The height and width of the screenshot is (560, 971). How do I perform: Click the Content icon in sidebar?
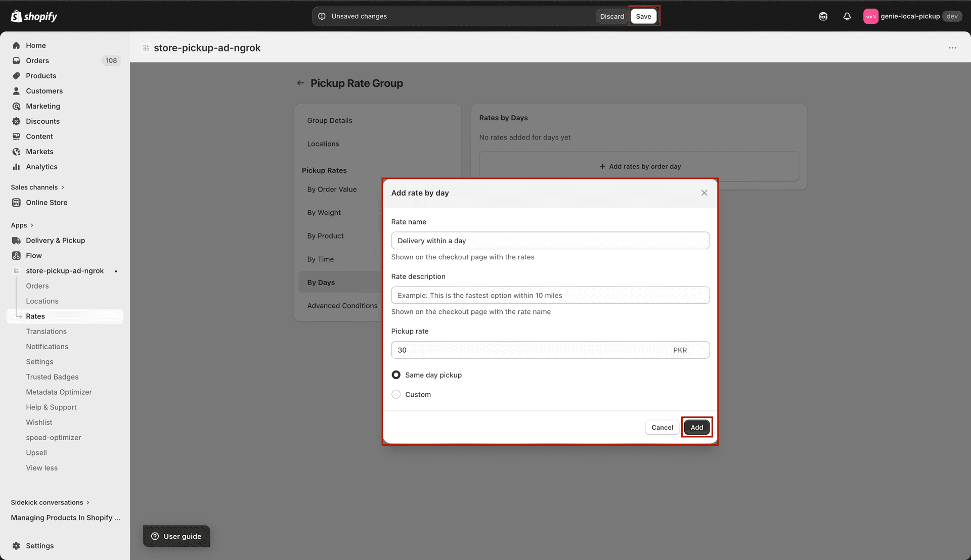tap(16, 136)
